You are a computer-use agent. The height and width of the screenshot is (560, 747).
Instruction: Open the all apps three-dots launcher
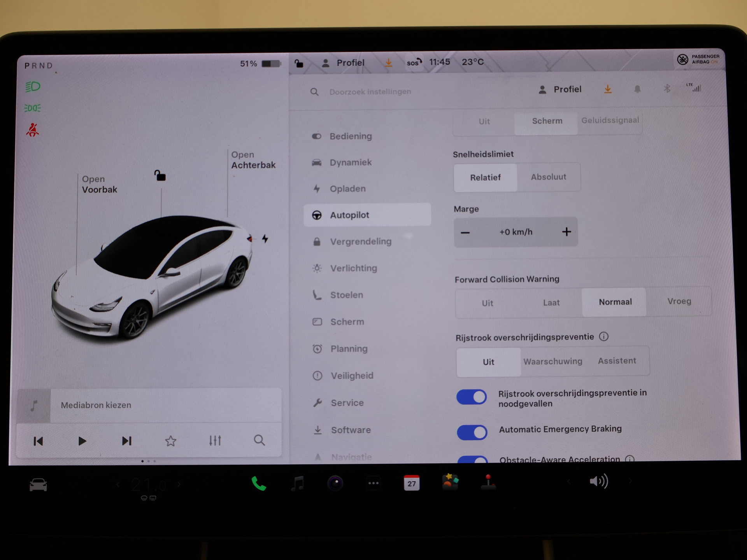373,483
